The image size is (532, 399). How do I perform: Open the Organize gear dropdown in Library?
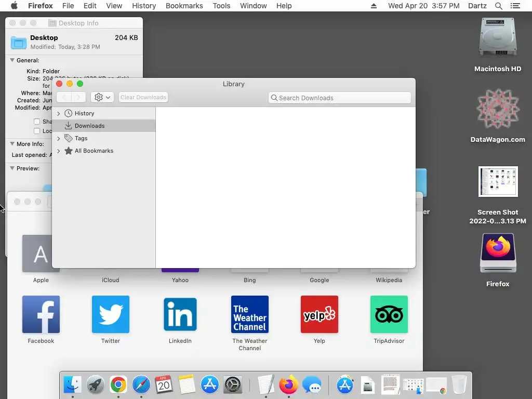pyautogui.click(x=102, y=97)
